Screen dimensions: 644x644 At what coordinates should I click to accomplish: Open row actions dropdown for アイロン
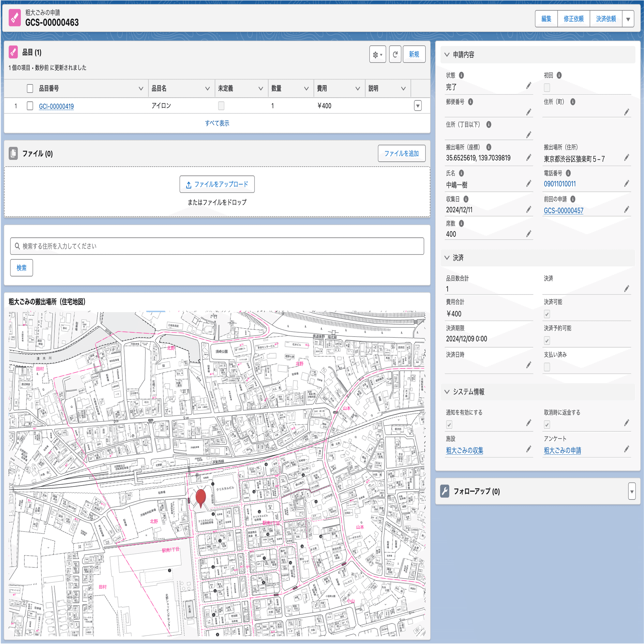pos(418,106)
